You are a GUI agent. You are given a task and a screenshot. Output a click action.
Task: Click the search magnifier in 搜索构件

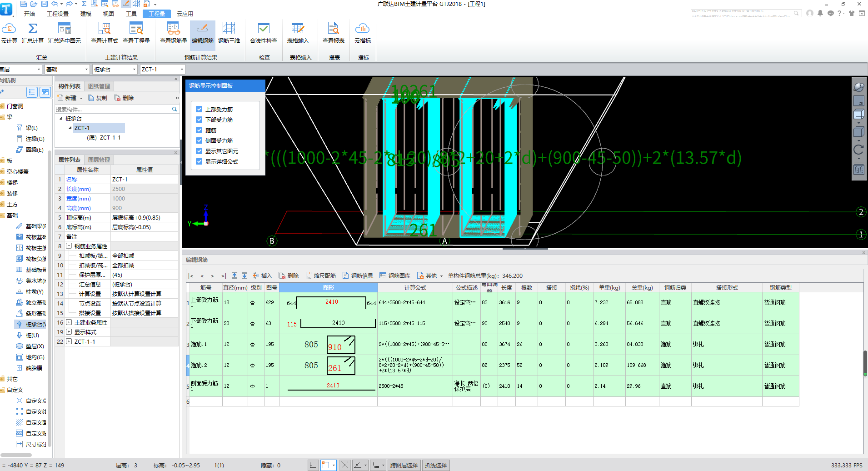tap(175, 109)
